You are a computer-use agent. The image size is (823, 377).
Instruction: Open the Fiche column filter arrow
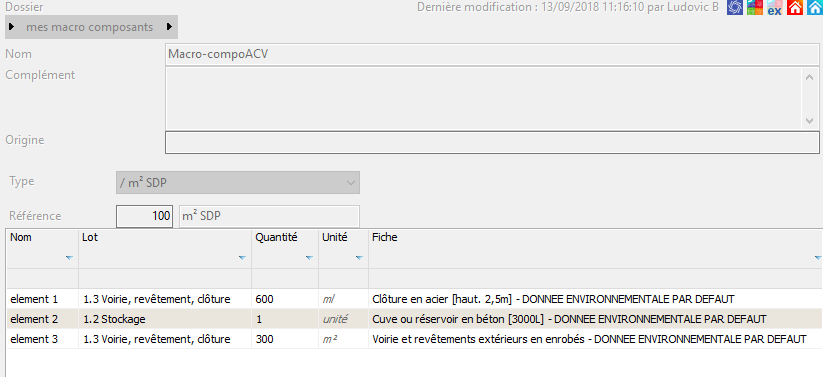(818, 258)
